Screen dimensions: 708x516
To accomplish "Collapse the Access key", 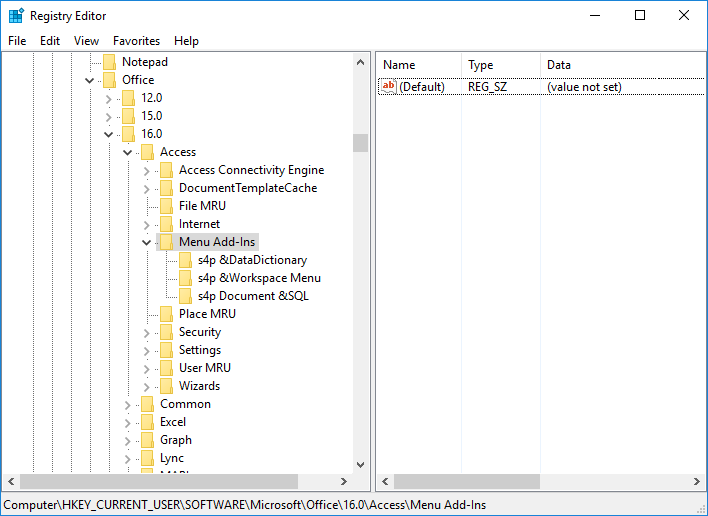I will [127, 153].
